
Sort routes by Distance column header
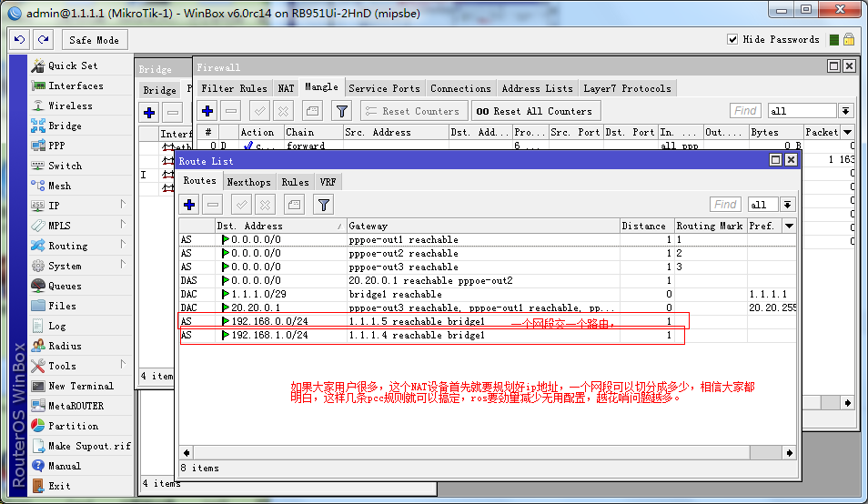pyautogui.click(x=647, y=226)
